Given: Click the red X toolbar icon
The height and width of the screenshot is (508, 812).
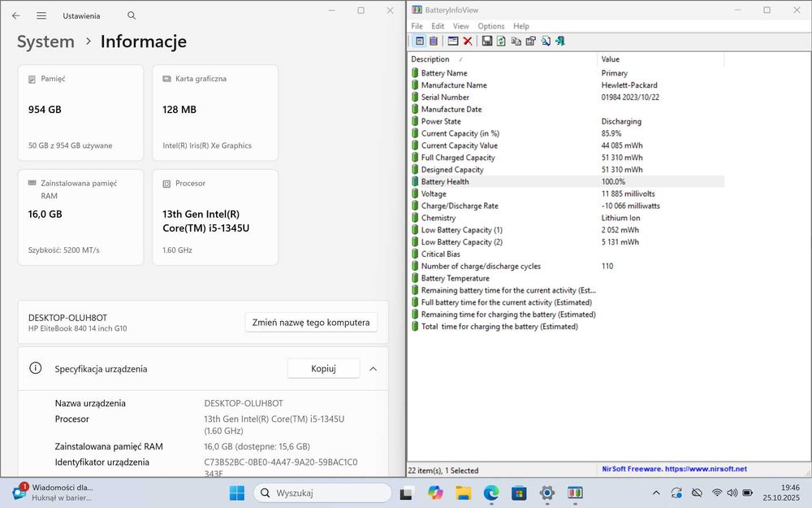Looking at the screenshot, I should 468,41.
